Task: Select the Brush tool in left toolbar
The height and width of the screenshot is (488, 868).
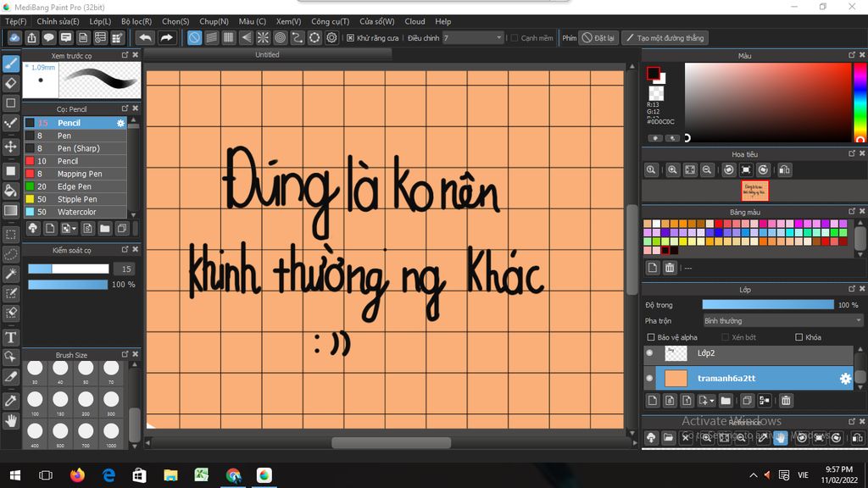Action: click(x=10, y=64)
